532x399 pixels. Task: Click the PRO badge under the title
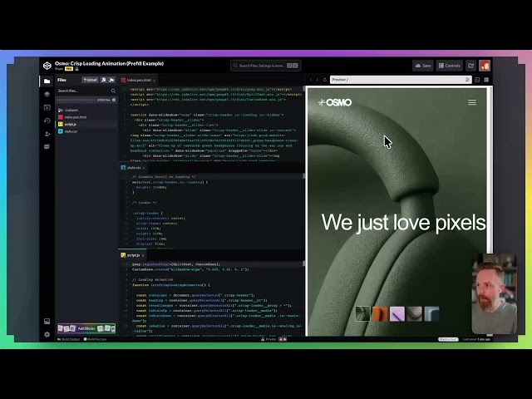pyautogui.click(x=69, y=69)
